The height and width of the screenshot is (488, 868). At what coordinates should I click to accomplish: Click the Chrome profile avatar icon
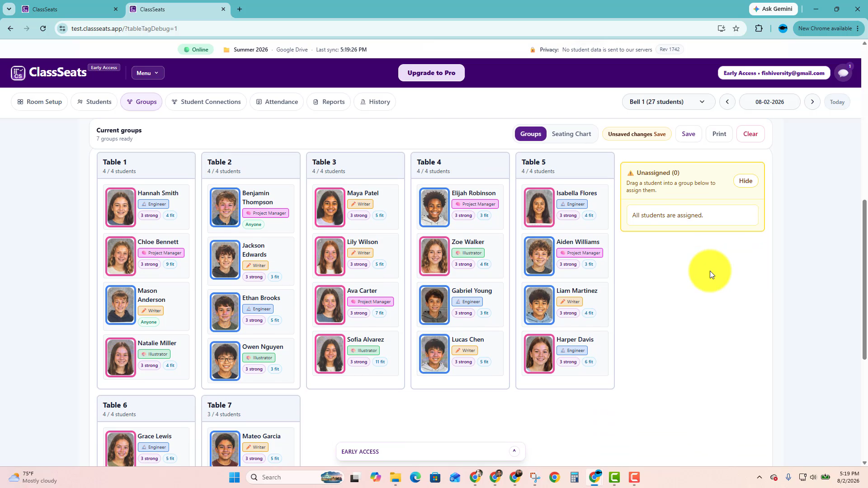pyautogui.click(x=783, y=28)
